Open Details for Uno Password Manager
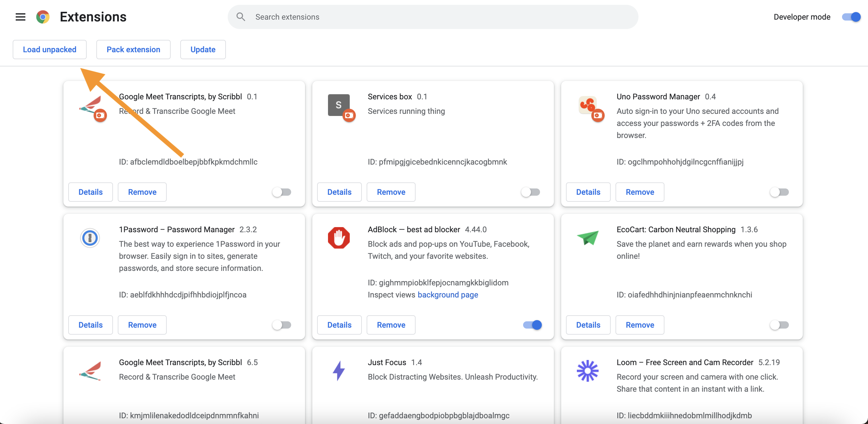Screen dimensions: 868x424 pos(588,192)
